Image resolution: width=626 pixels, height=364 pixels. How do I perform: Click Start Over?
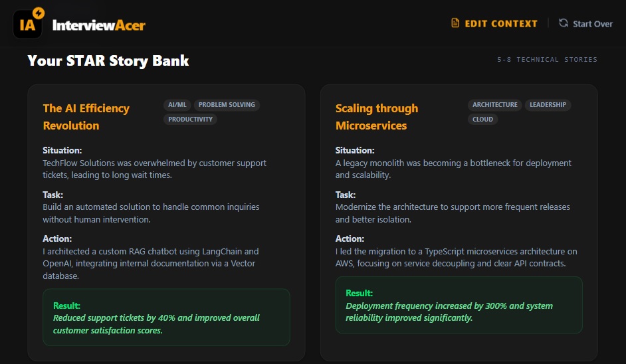(x=585, y=23)
